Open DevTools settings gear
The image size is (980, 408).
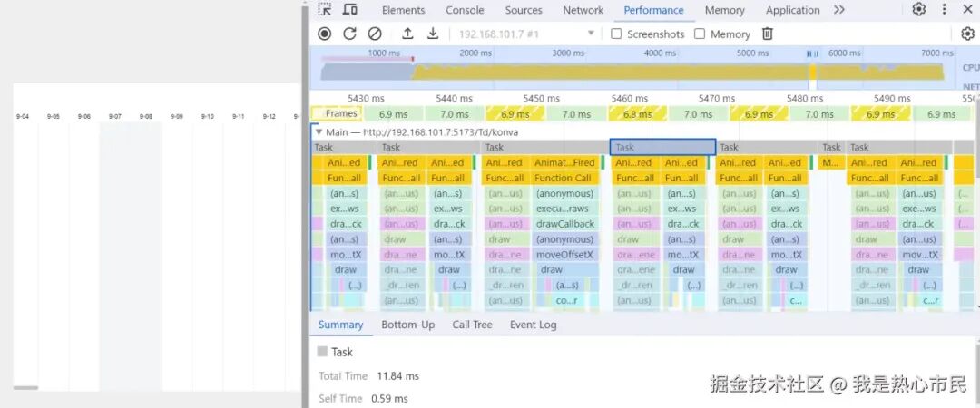pyautogui.click(x=918, y=9)
